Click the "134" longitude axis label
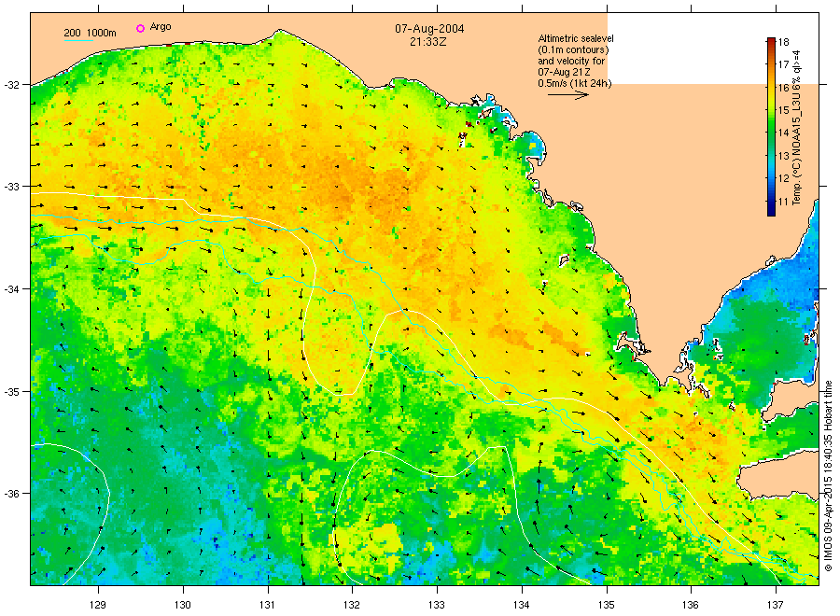 (x=521, y=606)
